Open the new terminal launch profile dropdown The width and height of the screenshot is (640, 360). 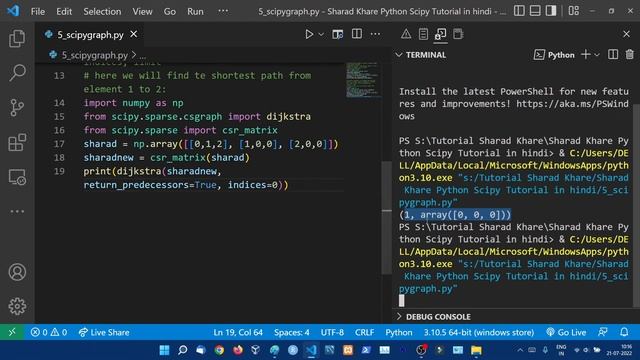click(597, 55)
